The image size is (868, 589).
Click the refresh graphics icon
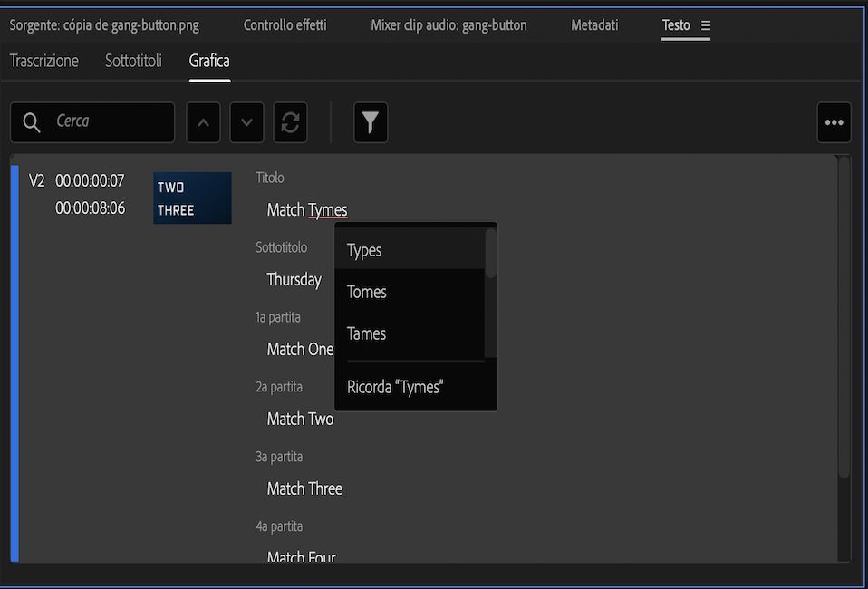[291, 122]
